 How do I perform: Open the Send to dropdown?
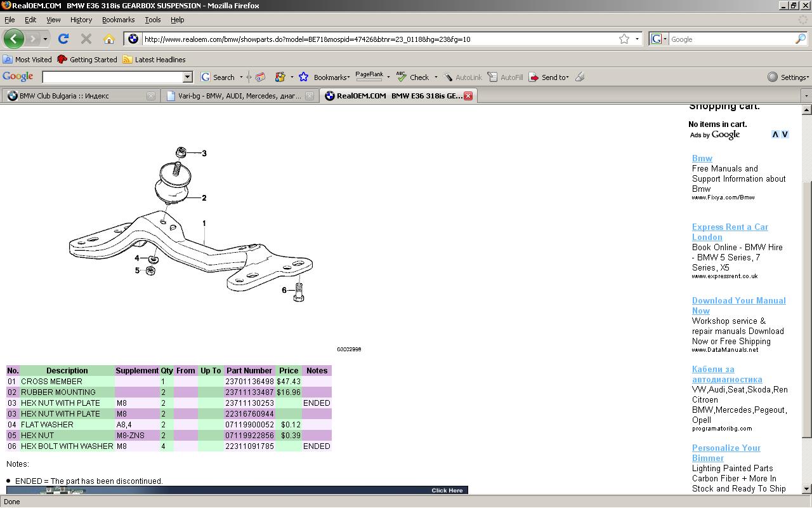click(549, 77)
